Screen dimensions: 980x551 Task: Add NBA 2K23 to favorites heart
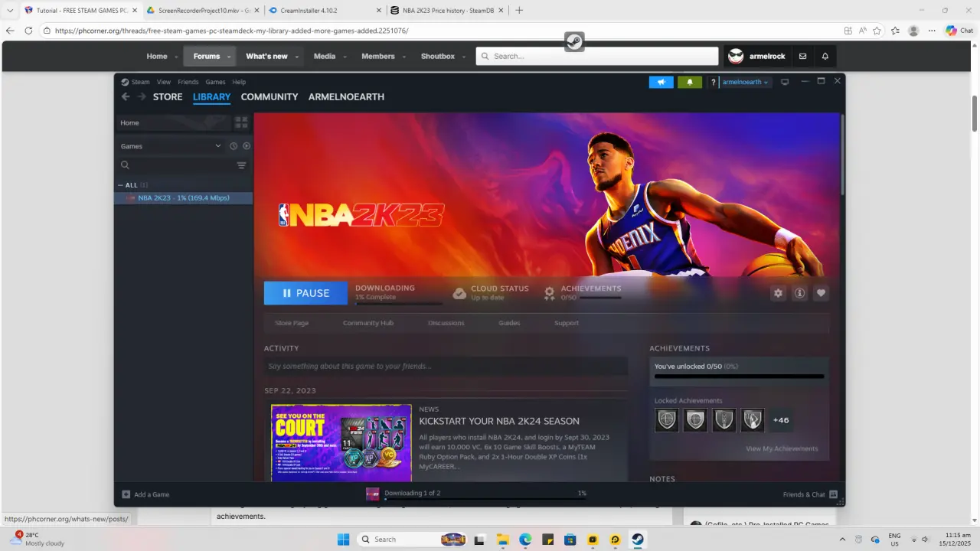(x=821, y=293)
